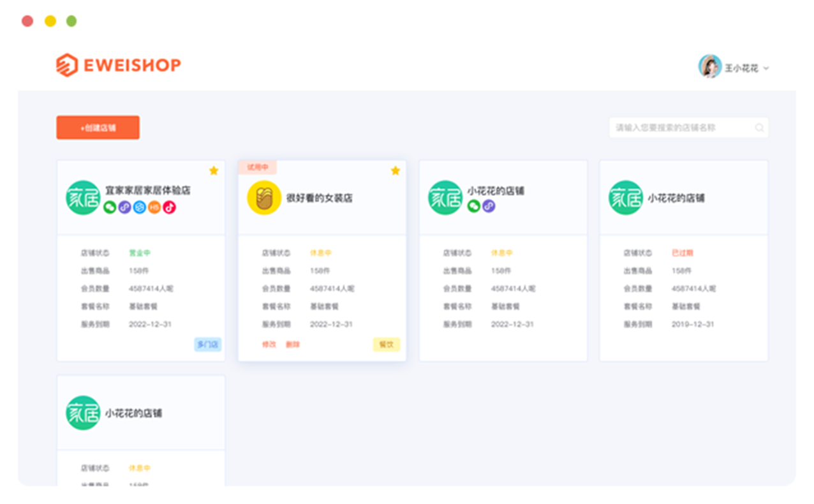The image size is (814, 504).
Task: Click the WeChat icon on 宜家家居家居体验店 card
Action: [110, 207]
